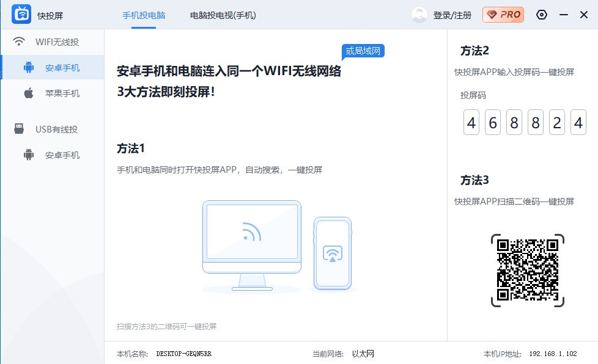The height and width of the screenshot is (364, 598).
Task: Select the blue Android robot icon for 安卓手机
Action: pos(28,67)
